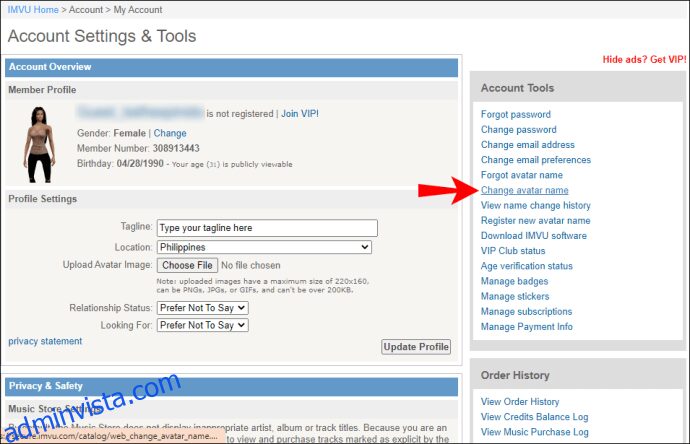Open the Relationship Status dropdown
This screenshot has width=690, height=444.
click(202, 308)
